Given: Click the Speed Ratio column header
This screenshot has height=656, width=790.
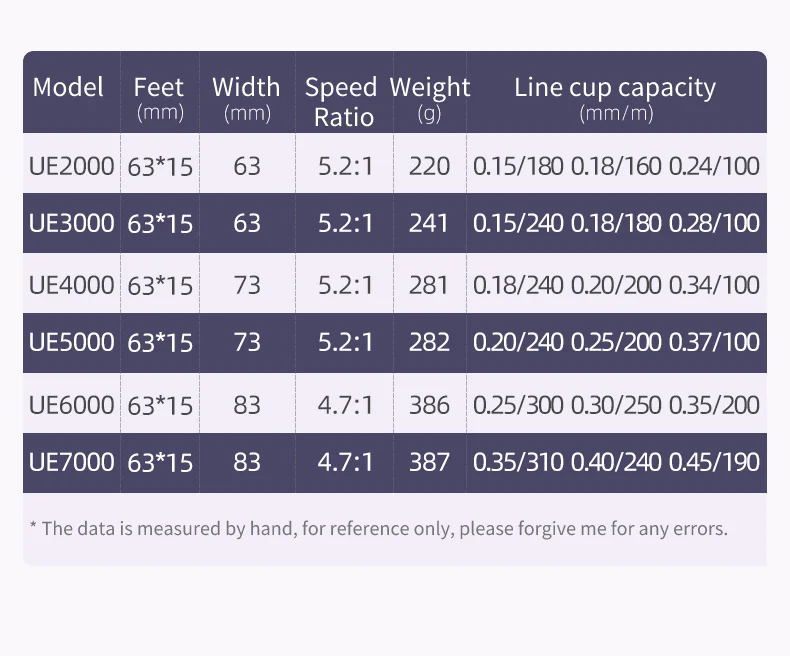Looking at the screenshot, I should (341, 102).
